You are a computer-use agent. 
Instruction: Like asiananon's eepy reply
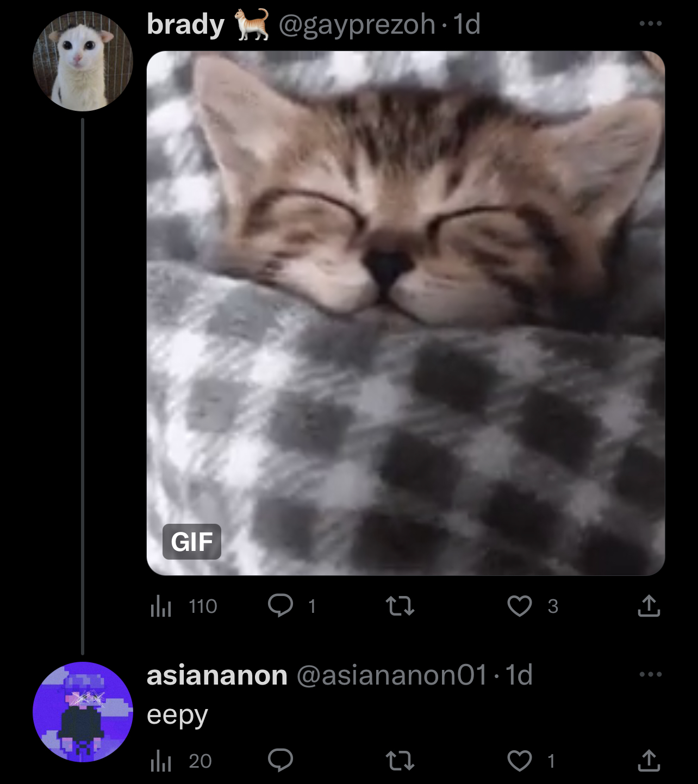click(x=519, y=761)
